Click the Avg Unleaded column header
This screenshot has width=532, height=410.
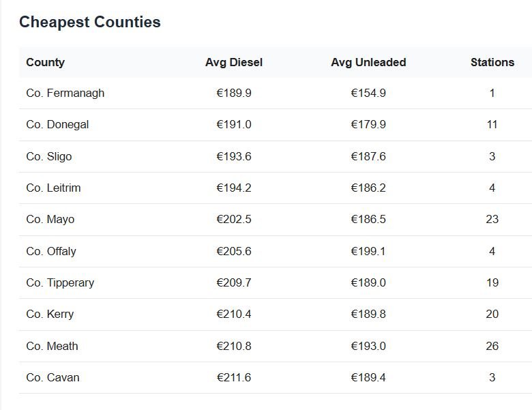click(x=368, y=62)
